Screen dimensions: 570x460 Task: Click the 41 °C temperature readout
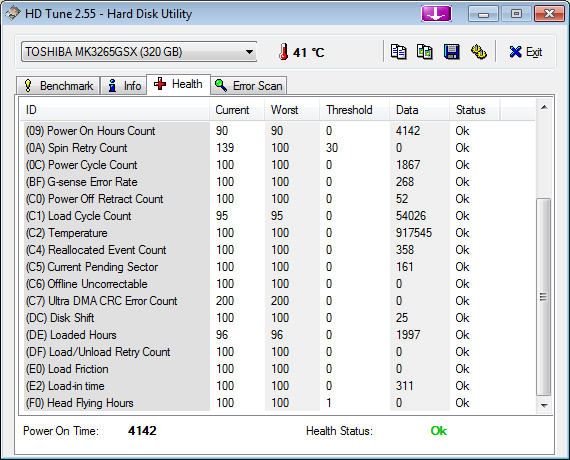(308, 53)
